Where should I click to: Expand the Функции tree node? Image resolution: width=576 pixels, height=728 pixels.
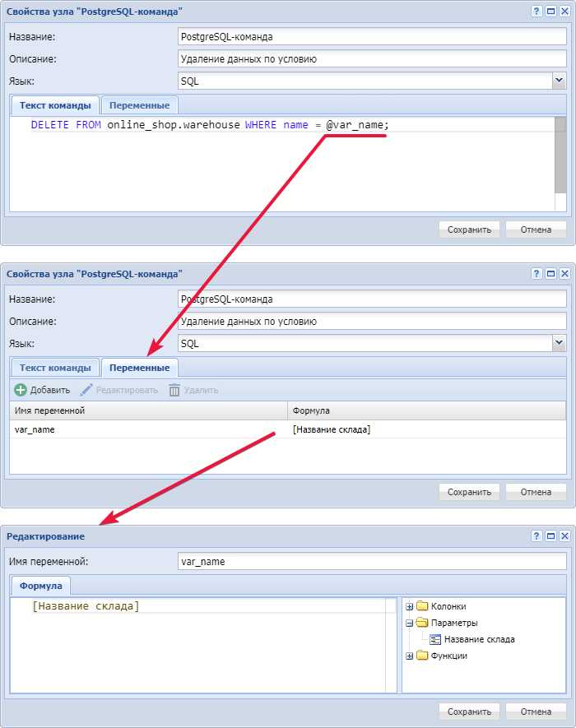pyautogui.click(x=410, y=656)
